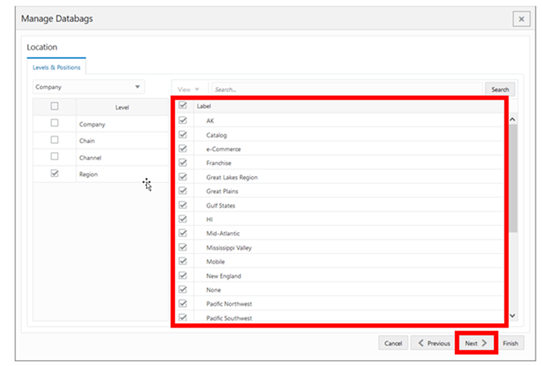Image resolution: width=542 pixels, height=366 pixels.
Task: Select the Pacific Northwest label
Action: (229, 304)
